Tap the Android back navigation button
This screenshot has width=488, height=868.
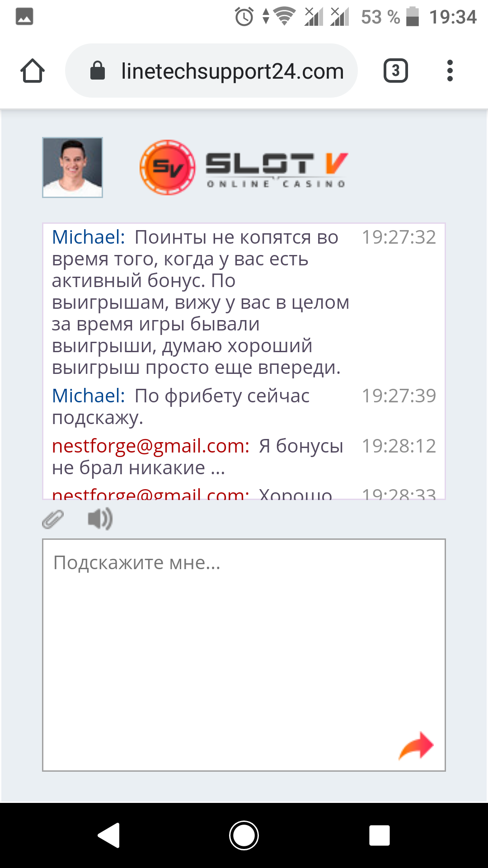point(109,835)
